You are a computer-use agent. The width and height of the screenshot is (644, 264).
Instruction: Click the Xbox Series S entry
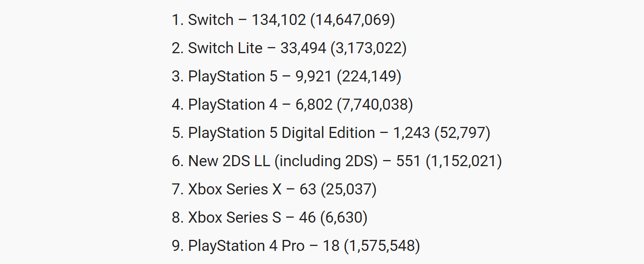234,217
